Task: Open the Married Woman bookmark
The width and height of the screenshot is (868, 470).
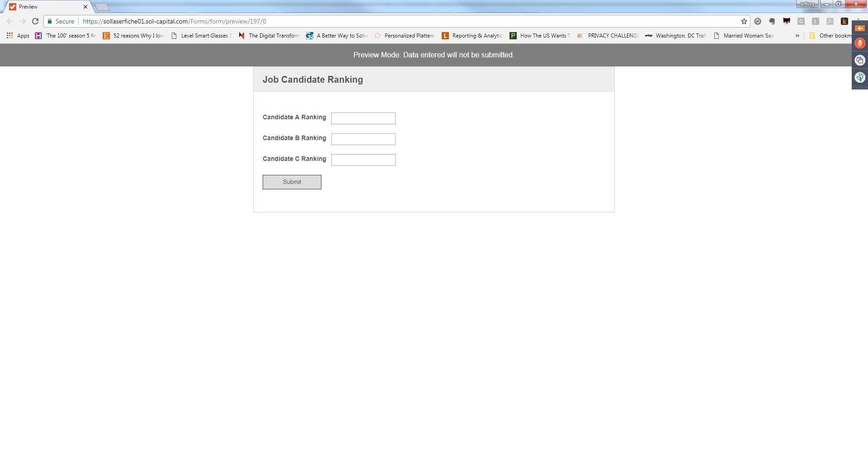Action: (744, 36)
